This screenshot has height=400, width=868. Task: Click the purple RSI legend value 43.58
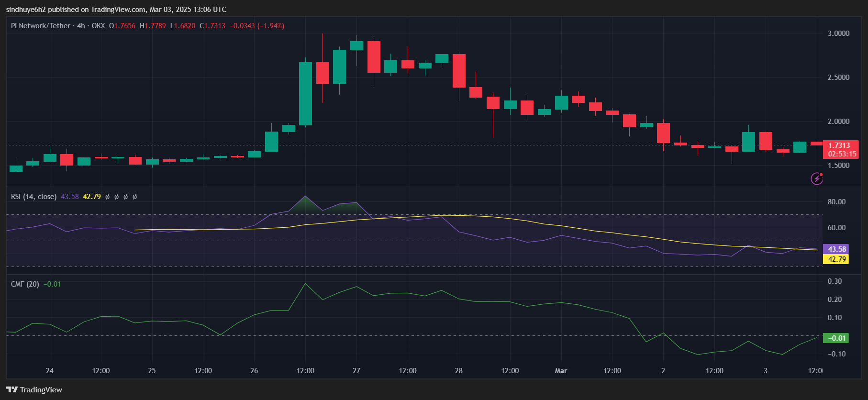(x=70, y=197)
